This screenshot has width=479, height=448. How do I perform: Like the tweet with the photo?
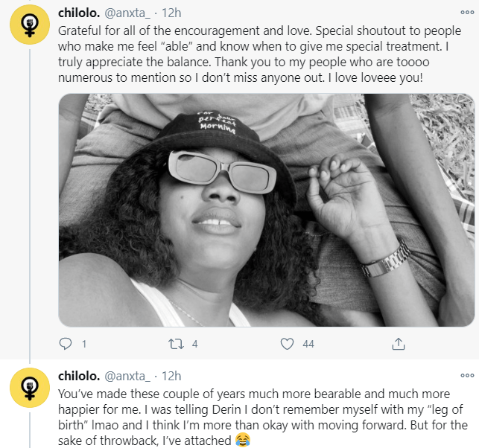point(287,344)
